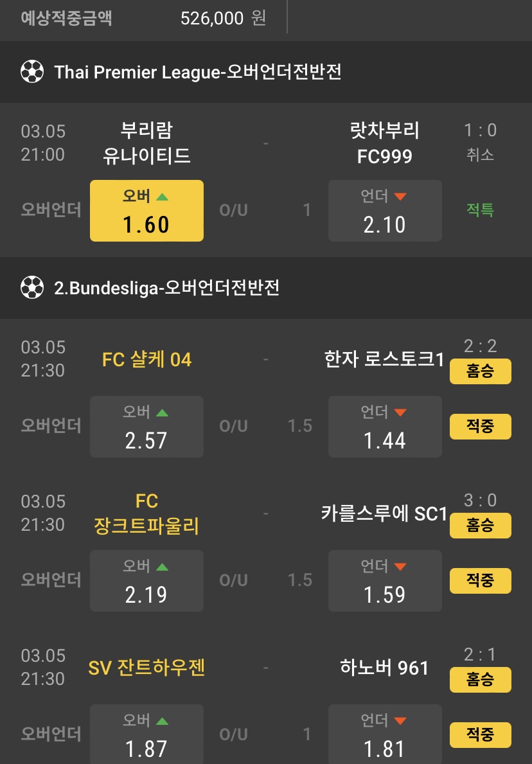
Task: Click 적중 badge in 잔트하우젠 odds row
Action: [480, 735]
